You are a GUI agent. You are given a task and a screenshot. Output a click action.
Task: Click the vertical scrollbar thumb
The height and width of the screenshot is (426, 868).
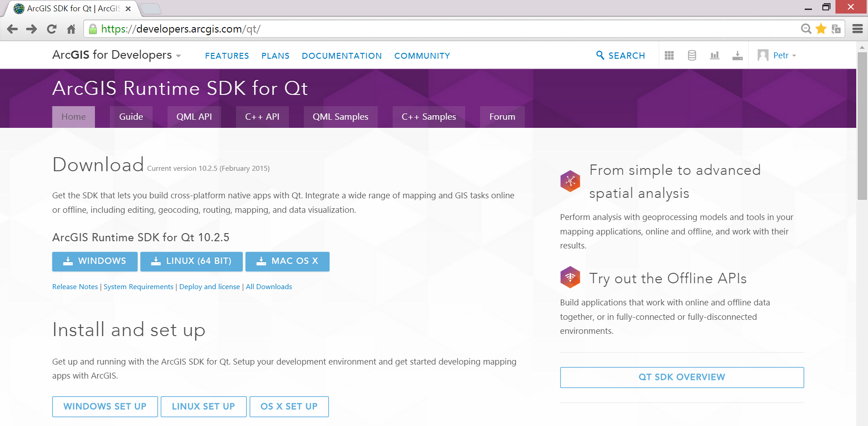click(x=862, y=126)
